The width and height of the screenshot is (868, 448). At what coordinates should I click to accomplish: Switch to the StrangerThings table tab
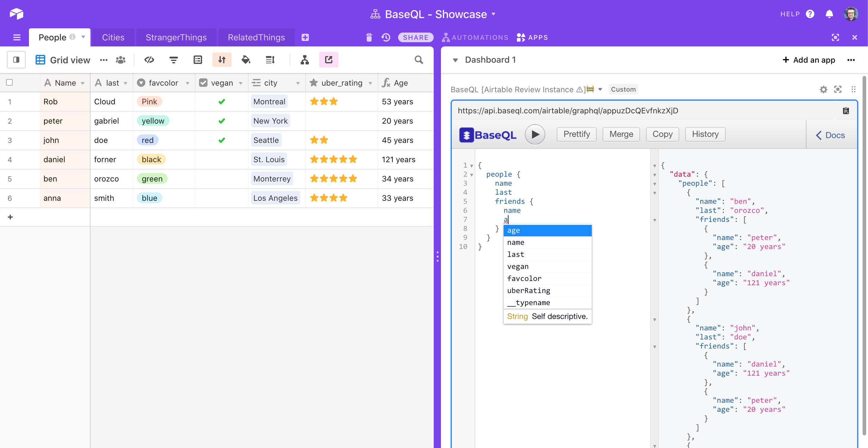coord(176,37)
